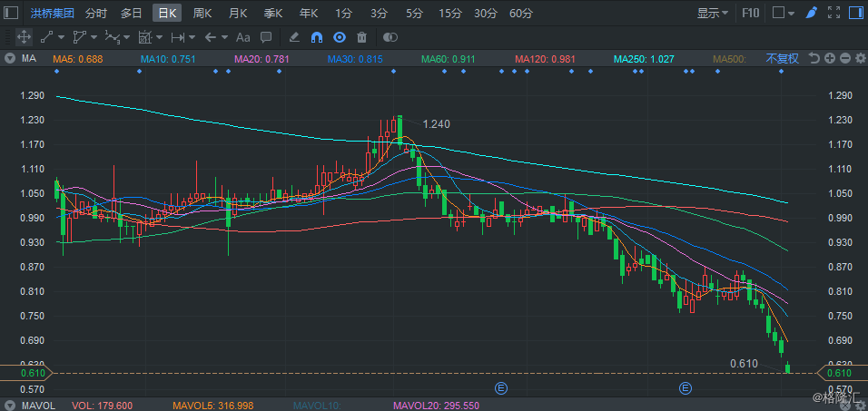Open the paintbrush drawing tools icon
The width and height of the screenshot is (868, 411).
pos(811,13)
